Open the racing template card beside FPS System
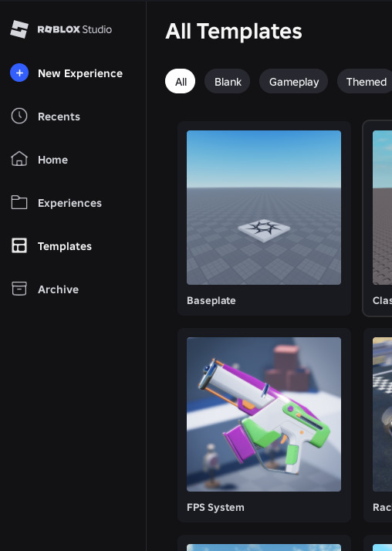 point(378,425)
